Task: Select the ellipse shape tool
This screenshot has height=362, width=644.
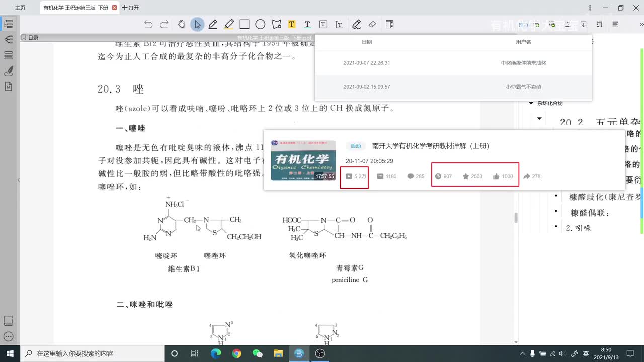Action: [260, 24]
